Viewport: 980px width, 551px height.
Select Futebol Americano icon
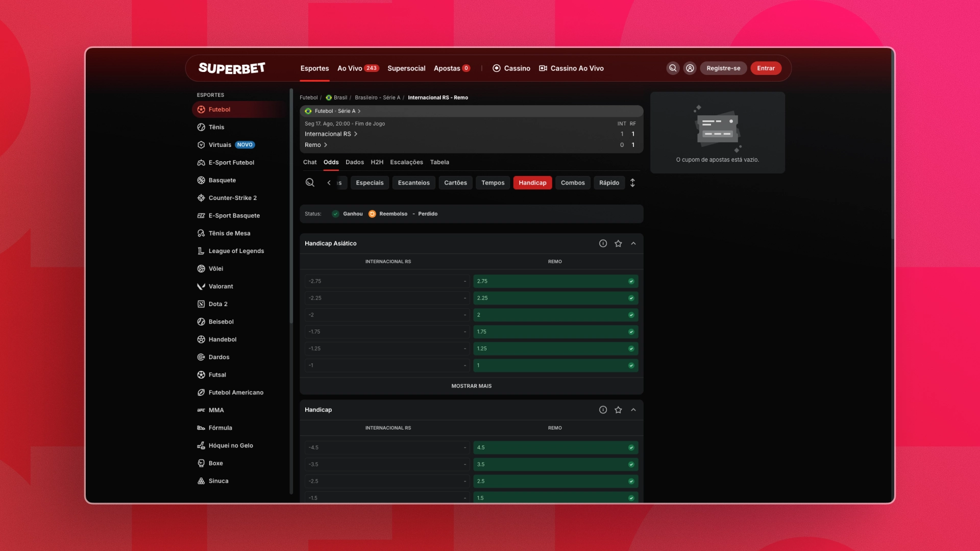pyautogui.click(x=201, y=393)
